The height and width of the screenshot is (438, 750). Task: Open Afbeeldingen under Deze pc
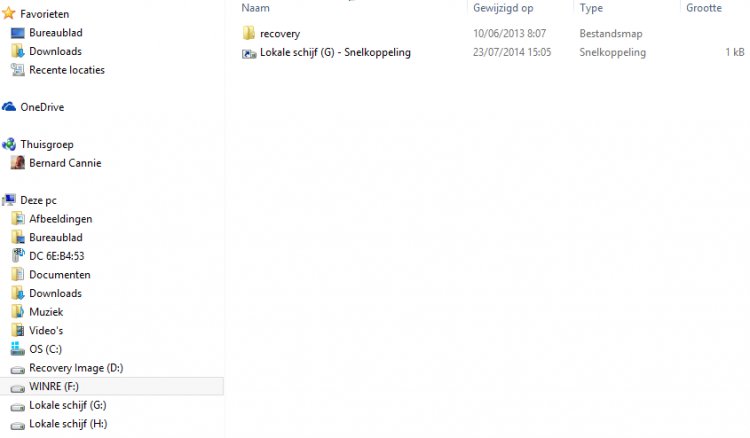click(x=61, y=219)
